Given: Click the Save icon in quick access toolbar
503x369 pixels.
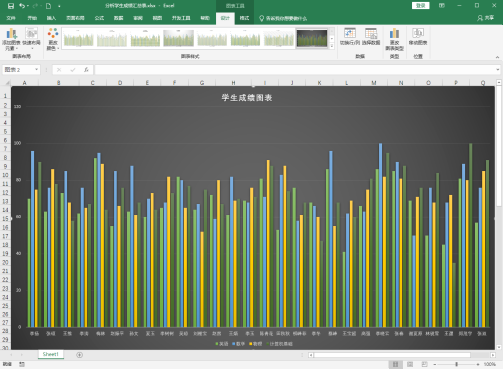Looking at the screenshot, I should 11,6.
